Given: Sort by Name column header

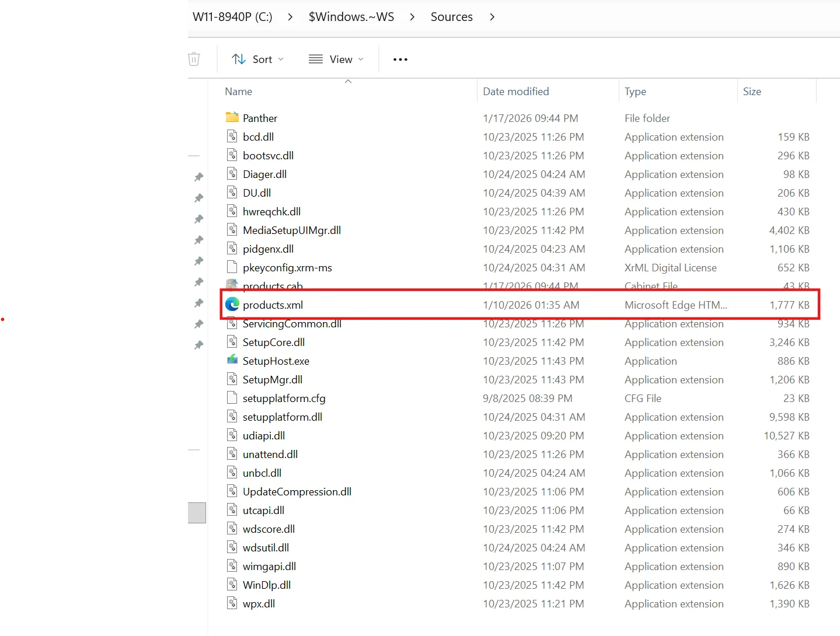Looking at the screenshot, I should click(x=239, y=92).
